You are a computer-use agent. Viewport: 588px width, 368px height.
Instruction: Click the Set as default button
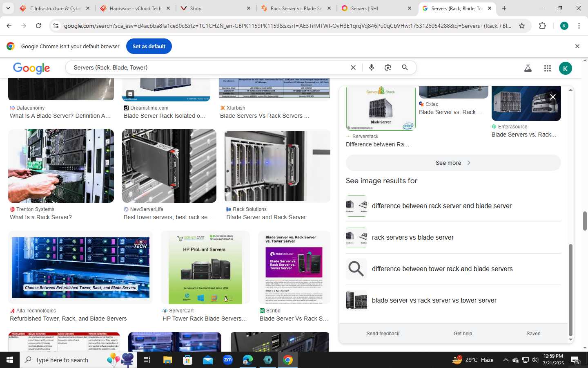[149, 46]
